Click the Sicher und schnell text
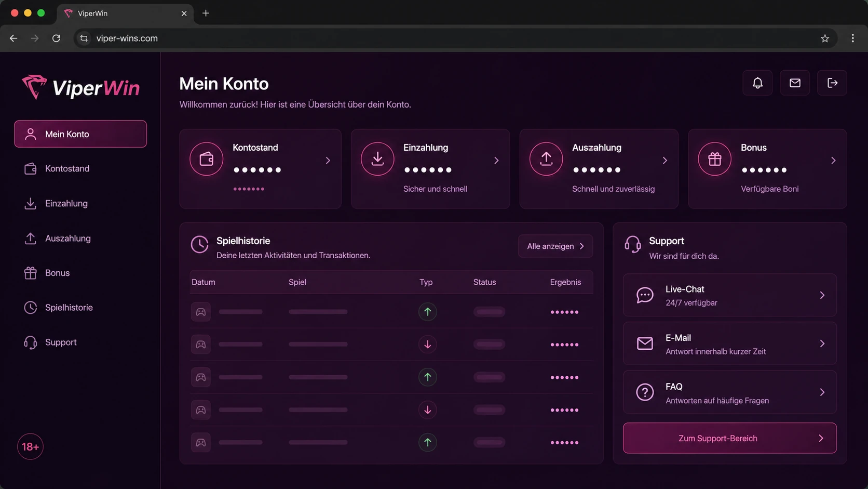868x489 pixels. 435,189
